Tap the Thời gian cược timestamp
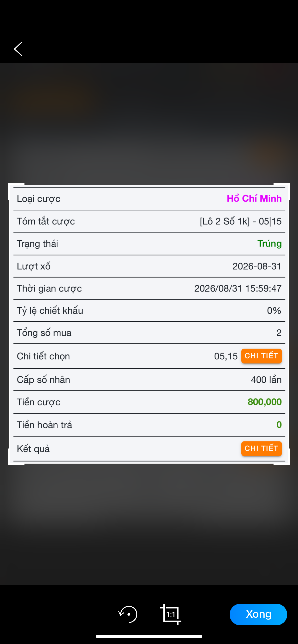 (x=238, y=288)
